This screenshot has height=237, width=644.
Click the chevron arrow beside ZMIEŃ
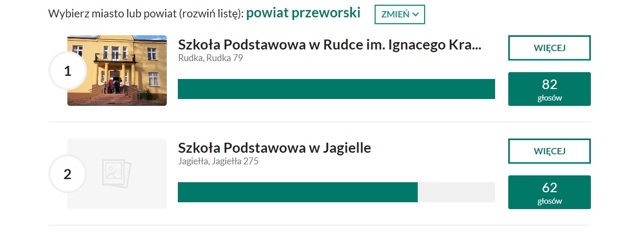pyautogui.click(x=416, y=15)
